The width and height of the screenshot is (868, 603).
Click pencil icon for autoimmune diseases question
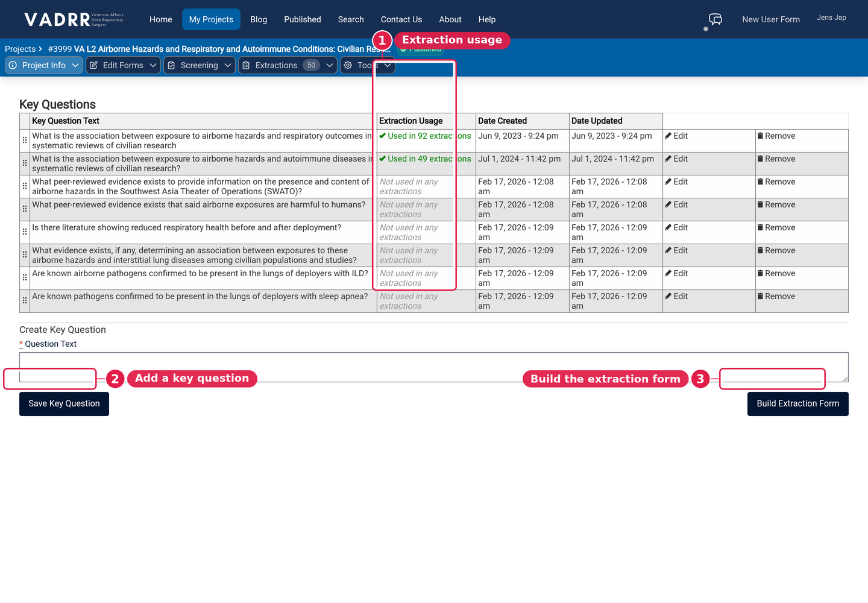(x=668, y=159)
